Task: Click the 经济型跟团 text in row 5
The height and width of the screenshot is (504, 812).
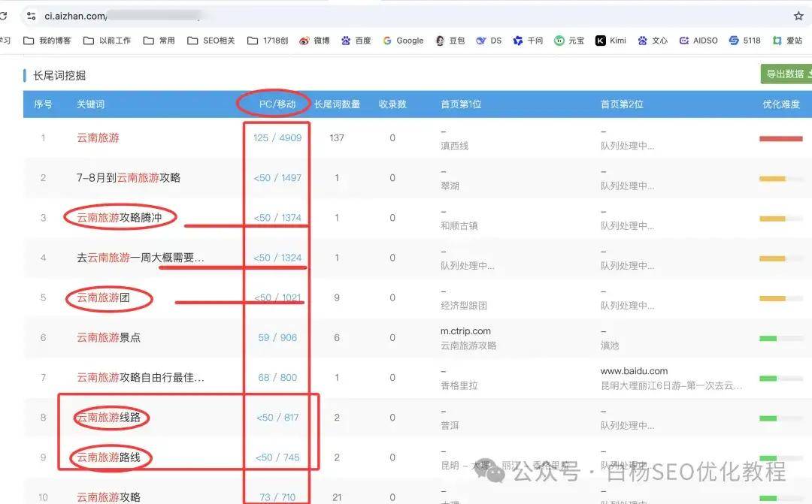Action: pyautogui.click(x=463, y=305)
